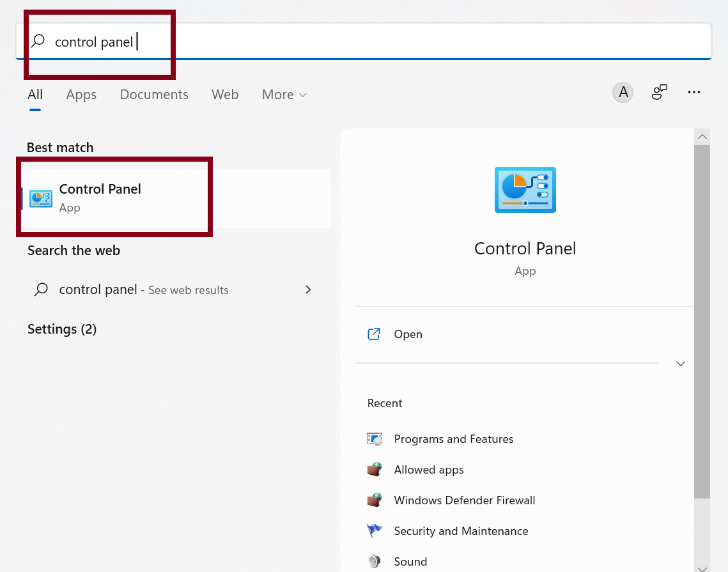Viewport: 728px width, 572px height.
Task: Open the recent item Windows Defender Firewall
Action: (464, 500)
